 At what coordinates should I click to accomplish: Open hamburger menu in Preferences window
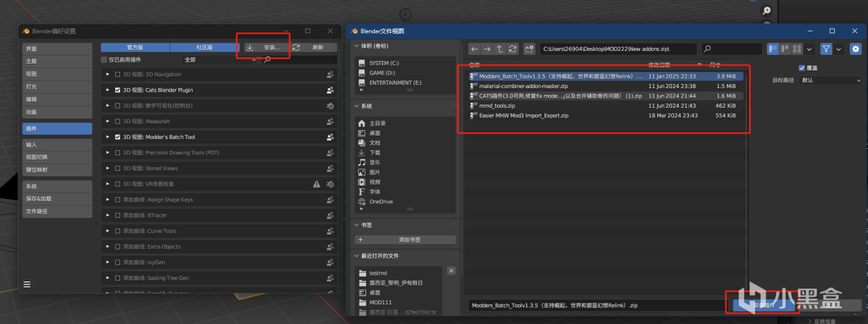click(27, 284)
